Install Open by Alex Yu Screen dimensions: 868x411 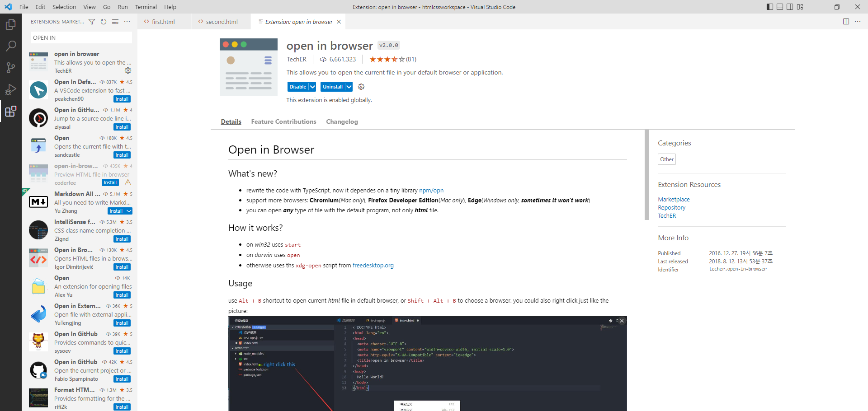tap(122, 295)
